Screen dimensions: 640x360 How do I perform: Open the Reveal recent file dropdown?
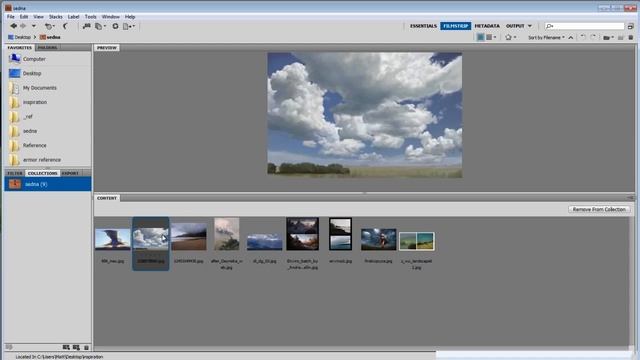[49, 26]
